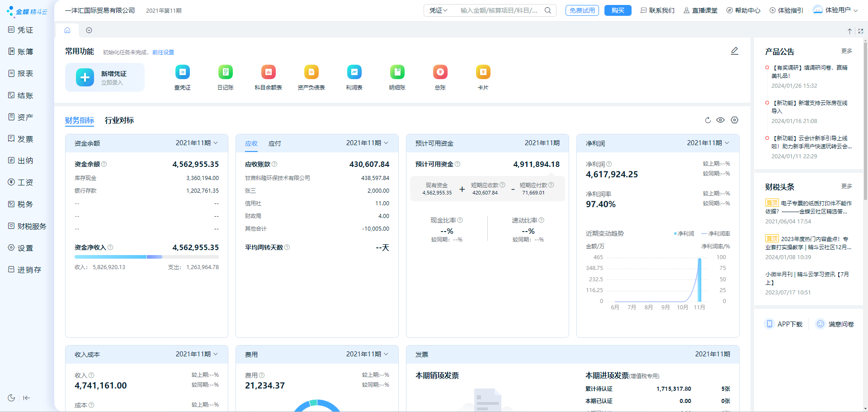Image resolution: width=868 pixels, height=412 pixels.
Task: Click the edit pencil for 常用功能
Action: (x=735, y=51)
